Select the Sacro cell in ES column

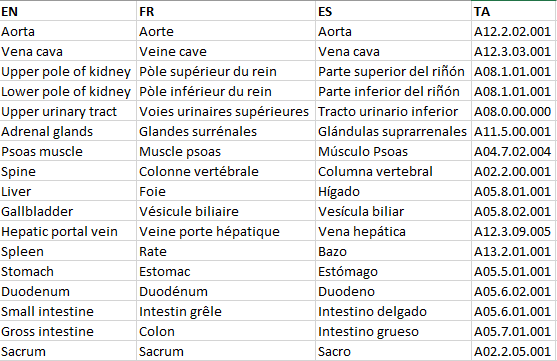click(x=394, y=351)
